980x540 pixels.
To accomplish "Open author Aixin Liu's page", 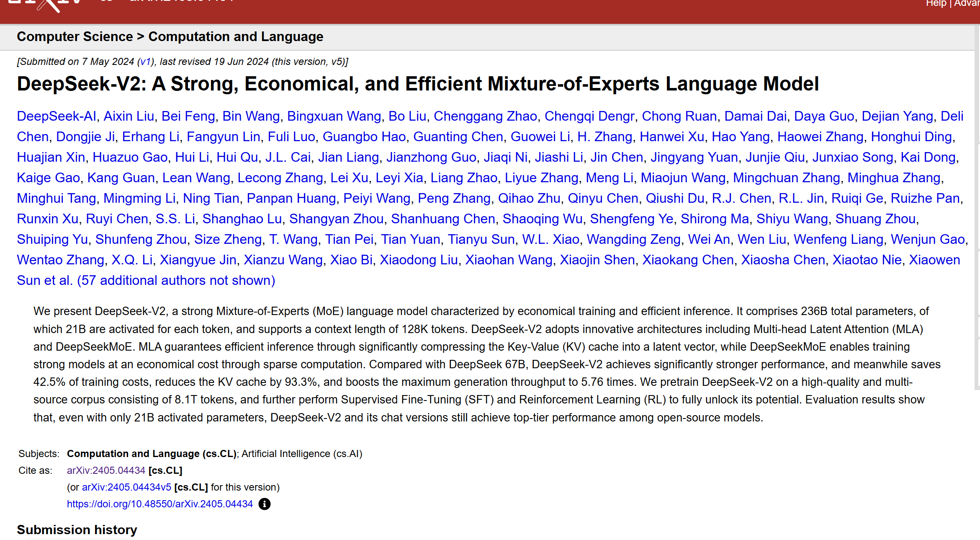I will (x=129, y=116).
